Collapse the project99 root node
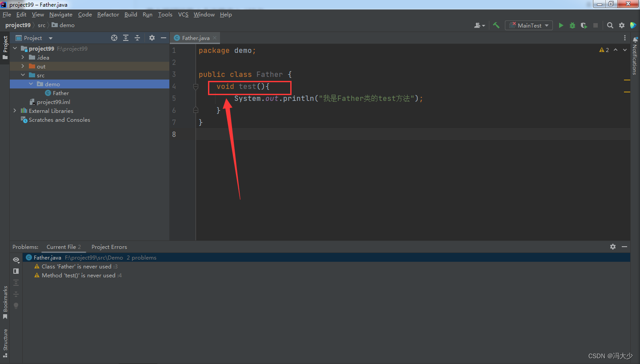 tap(15, 48)
